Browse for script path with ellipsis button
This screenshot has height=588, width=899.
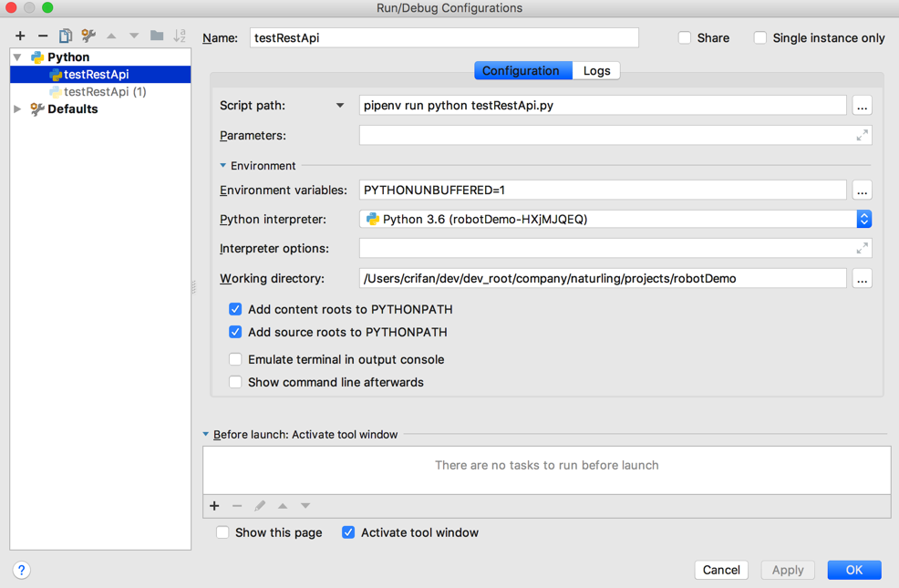coord(862,106)
